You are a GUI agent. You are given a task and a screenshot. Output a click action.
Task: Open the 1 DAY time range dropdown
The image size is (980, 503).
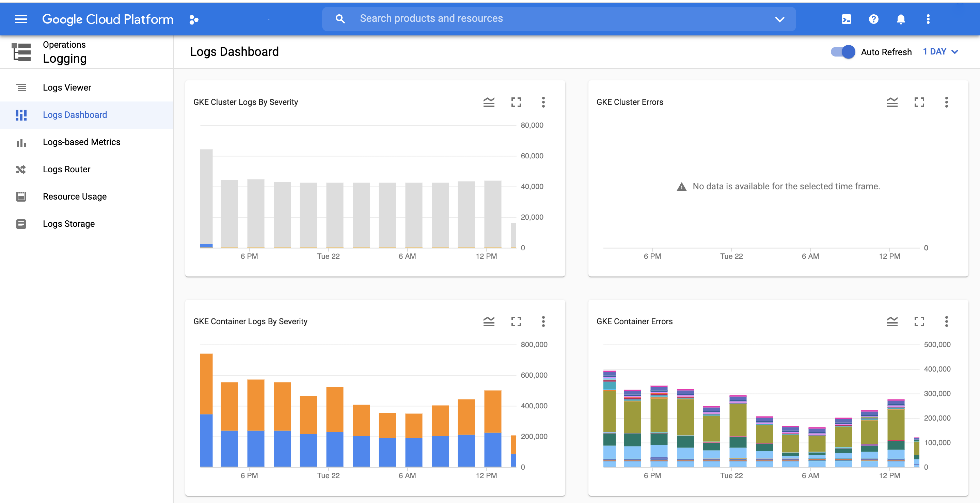pos(941,52)
